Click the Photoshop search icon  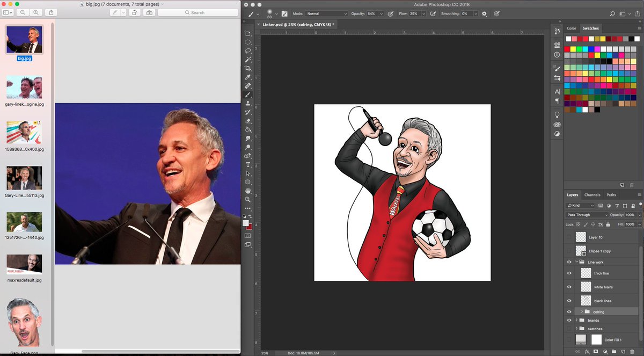click(613, 13)
